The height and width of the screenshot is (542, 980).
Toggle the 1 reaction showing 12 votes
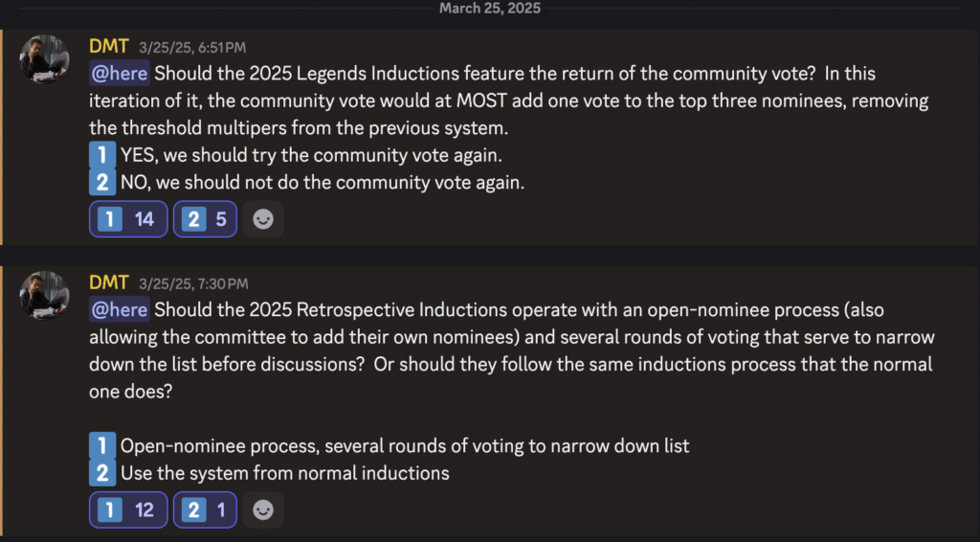[128, 510]
